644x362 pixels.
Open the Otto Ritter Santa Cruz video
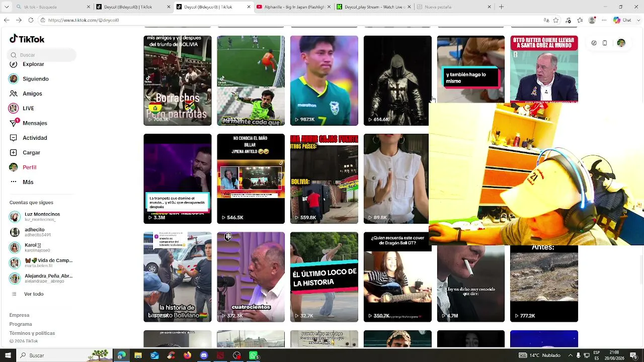[544, 69]
